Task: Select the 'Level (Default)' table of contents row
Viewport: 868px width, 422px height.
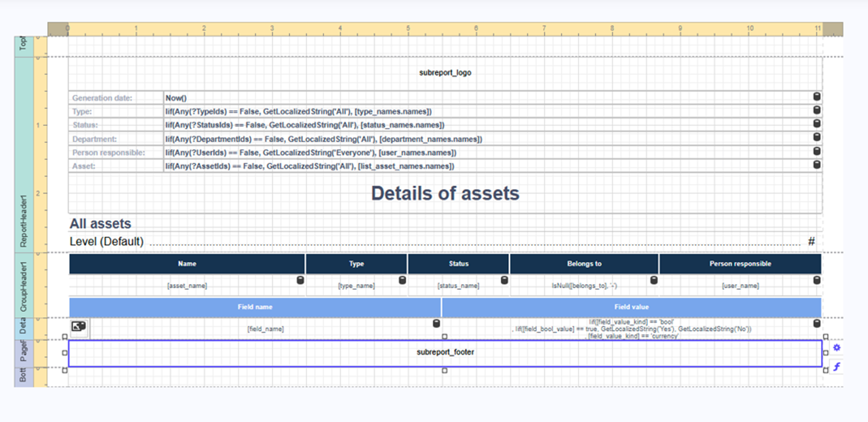Action: point(434,242)
